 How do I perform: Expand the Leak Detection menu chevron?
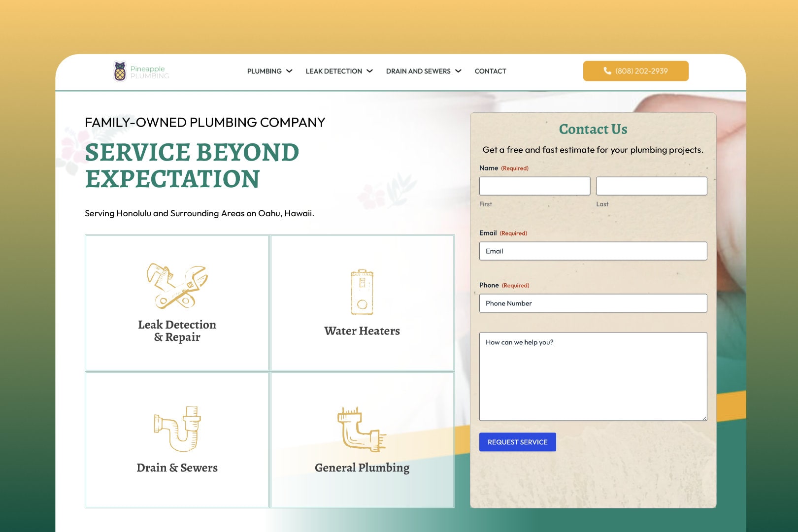point(369,71)
